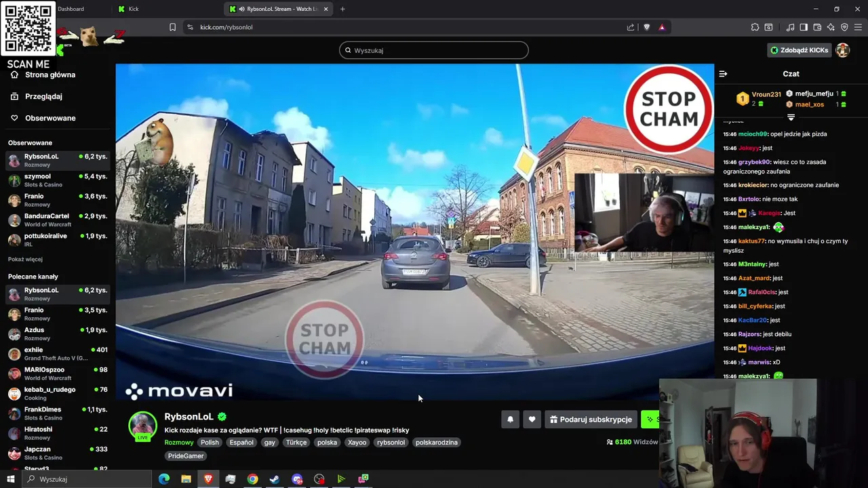Open the user profile avatar menu
Image resolution: width=868 pixels, height=488 pixels.
pyautogui.click(x=842, y=50)
